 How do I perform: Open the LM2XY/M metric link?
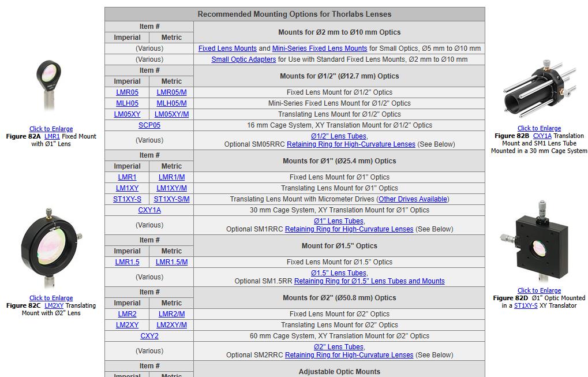click(172, 325)
